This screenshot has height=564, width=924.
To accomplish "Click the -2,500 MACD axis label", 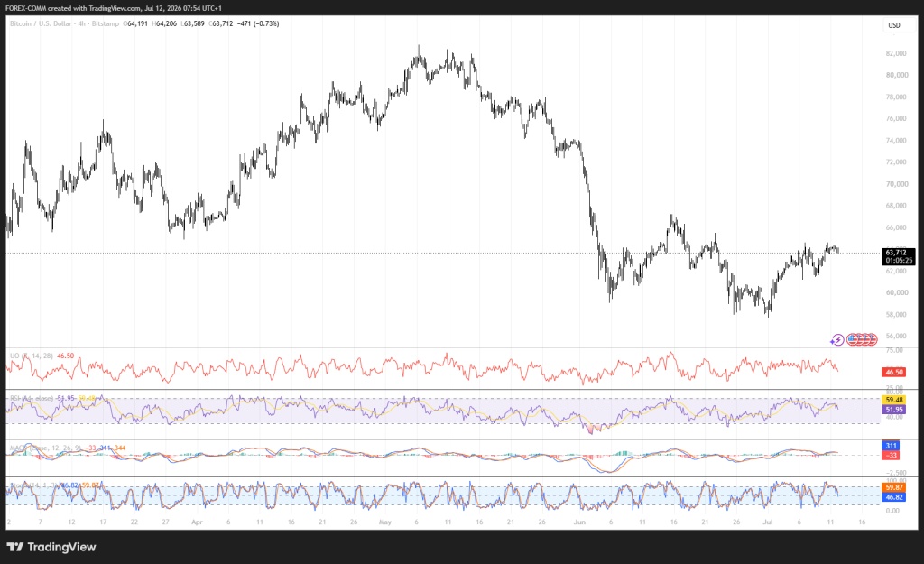I will point(896,473).
